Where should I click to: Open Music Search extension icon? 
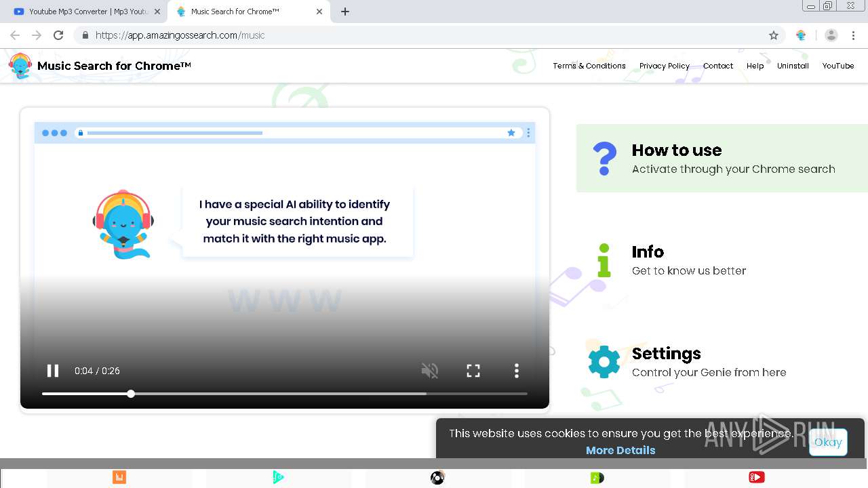pyautogui.click(x=801, y=35)
